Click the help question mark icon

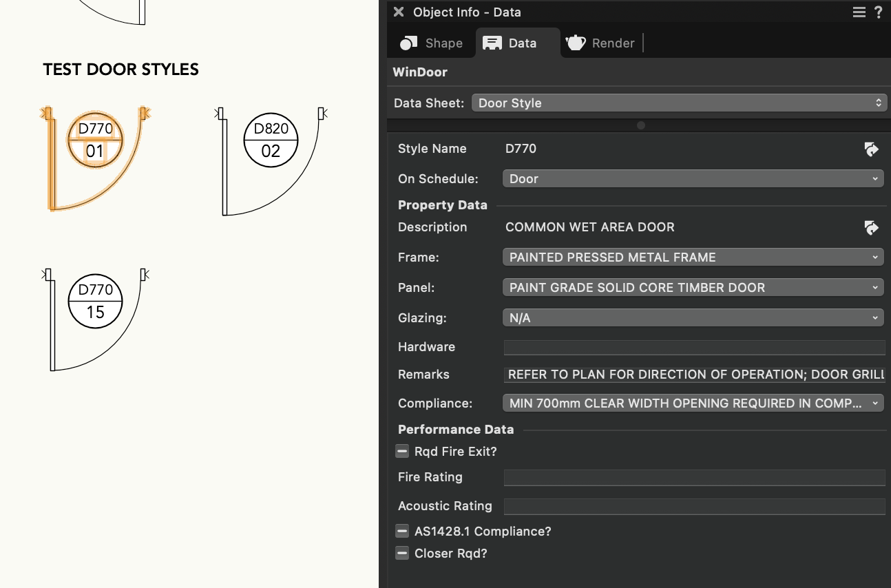tap(879, 12)
